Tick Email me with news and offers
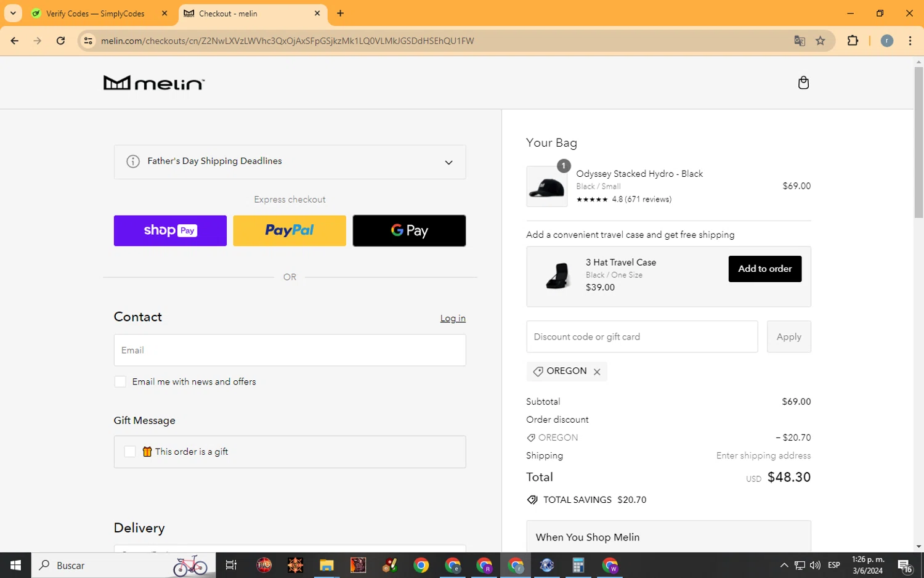The height and width of the screenshot is (578, 924). coord(120,382)
